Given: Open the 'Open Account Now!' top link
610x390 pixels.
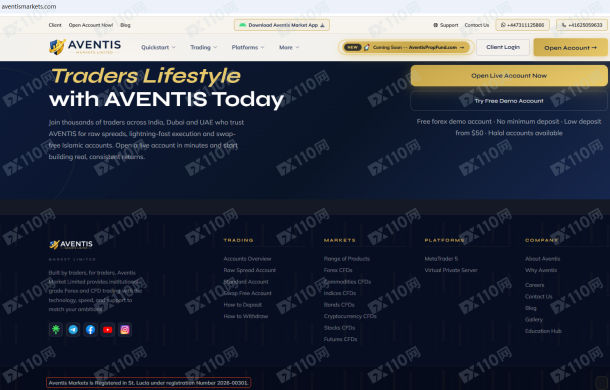Looking at the screenshot, I should [x=91, y=25].
